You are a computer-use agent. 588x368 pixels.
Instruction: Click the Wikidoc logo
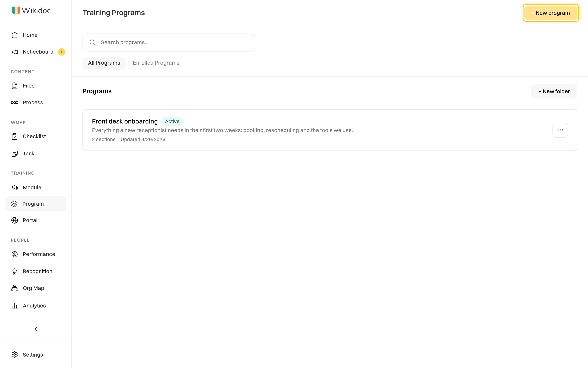31,10
